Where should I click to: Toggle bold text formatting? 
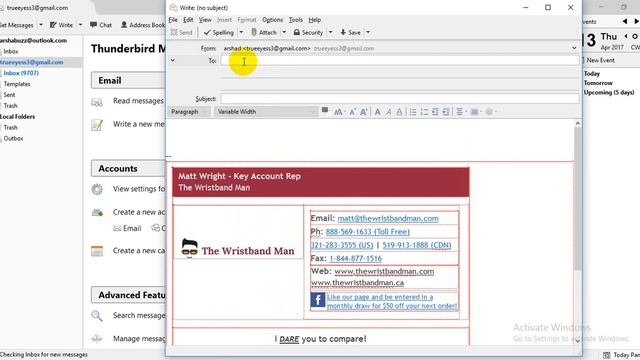(378, 112)
